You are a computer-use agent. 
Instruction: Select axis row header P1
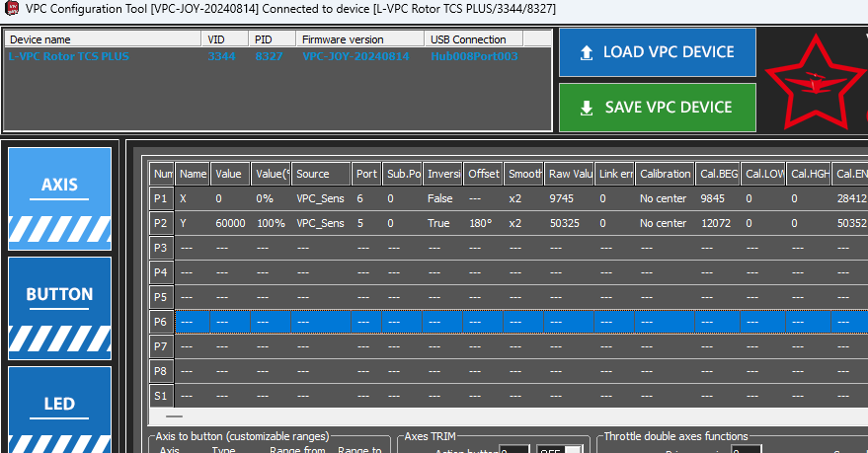pos(161,198)
